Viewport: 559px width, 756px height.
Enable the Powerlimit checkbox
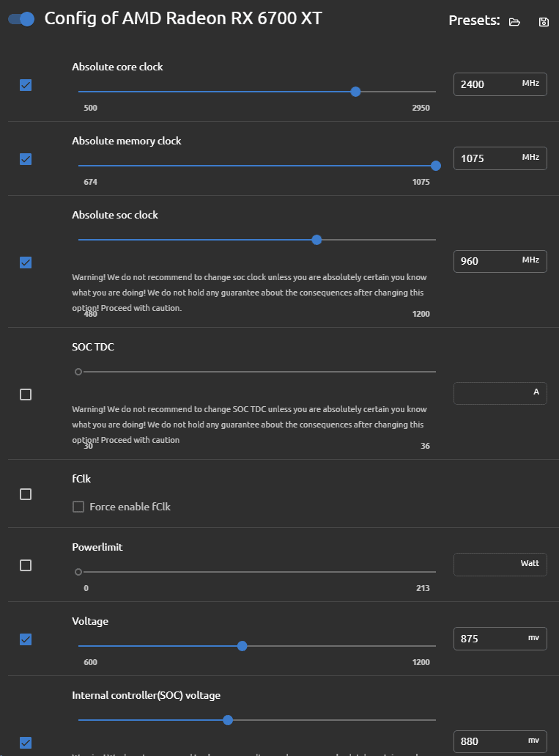[x=26, y=565]
